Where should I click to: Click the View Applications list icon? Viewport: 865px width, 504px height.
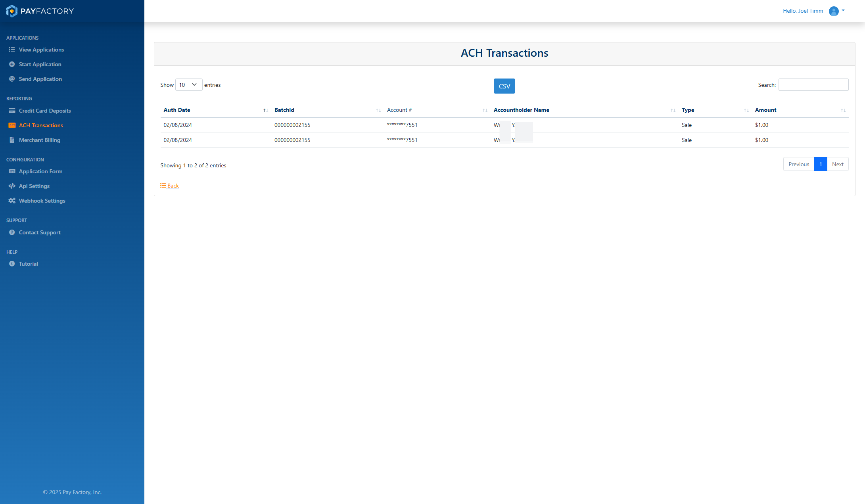[x=12, y=50]
